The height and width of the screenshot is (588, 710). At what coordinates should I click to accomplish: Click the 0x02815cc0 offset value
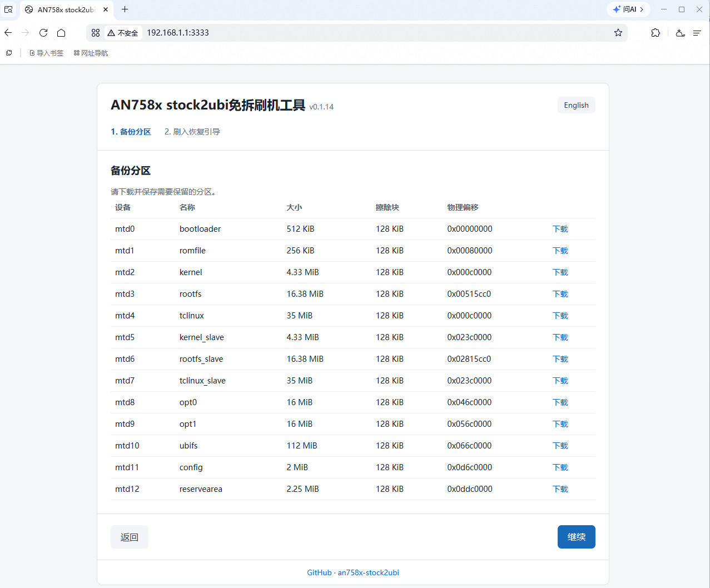(x=469, y=359)
